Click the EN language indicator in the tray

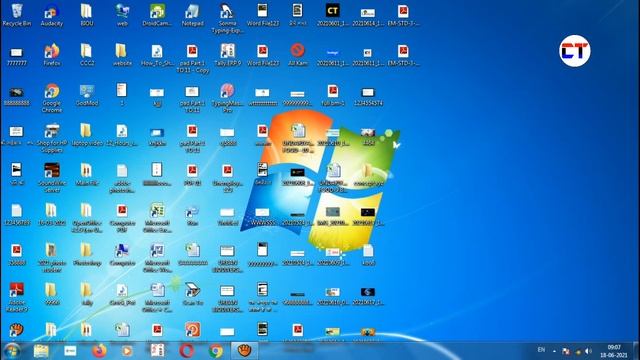pos(541,350)
